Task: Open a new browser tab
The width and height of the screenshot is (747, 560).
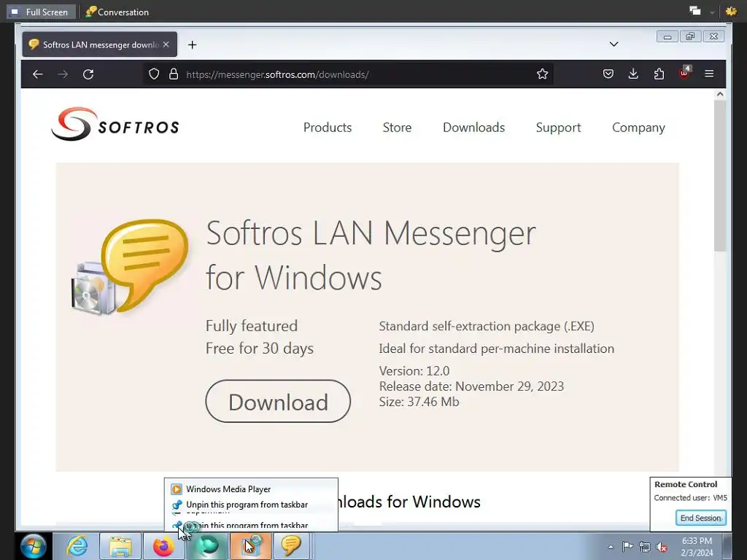Action: [192, 44]
